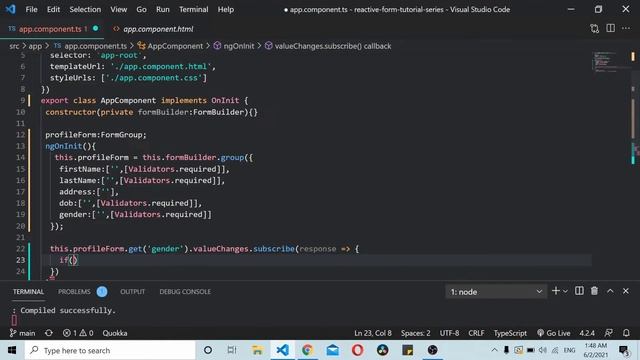Open Help menu
This screenshot has width=640, height=360.
click(226, 9)
